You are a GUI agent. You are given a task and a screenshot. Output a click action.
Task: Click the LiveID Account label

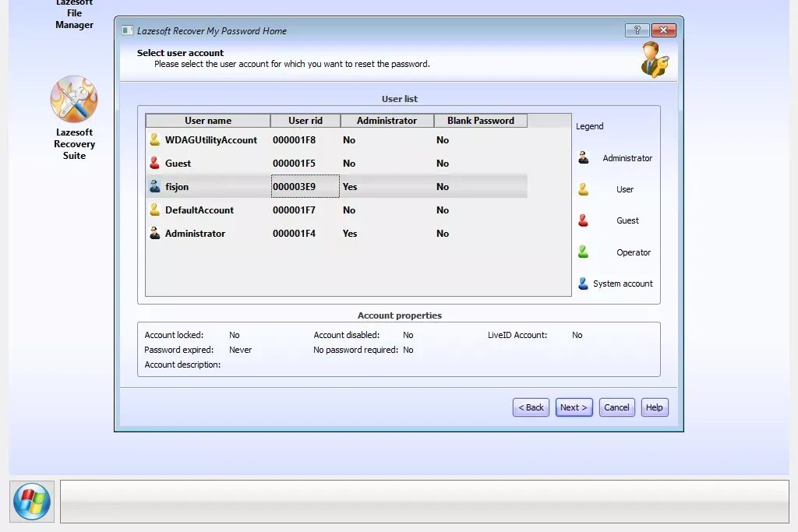tap(517, 335)
